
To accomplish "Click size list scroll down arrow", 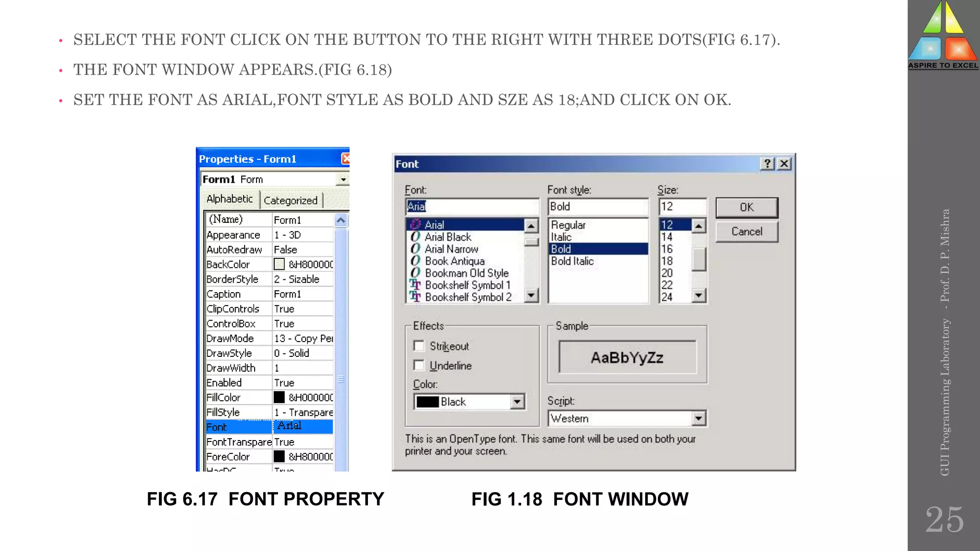I will pyautogui.click(x=699, y=296).
